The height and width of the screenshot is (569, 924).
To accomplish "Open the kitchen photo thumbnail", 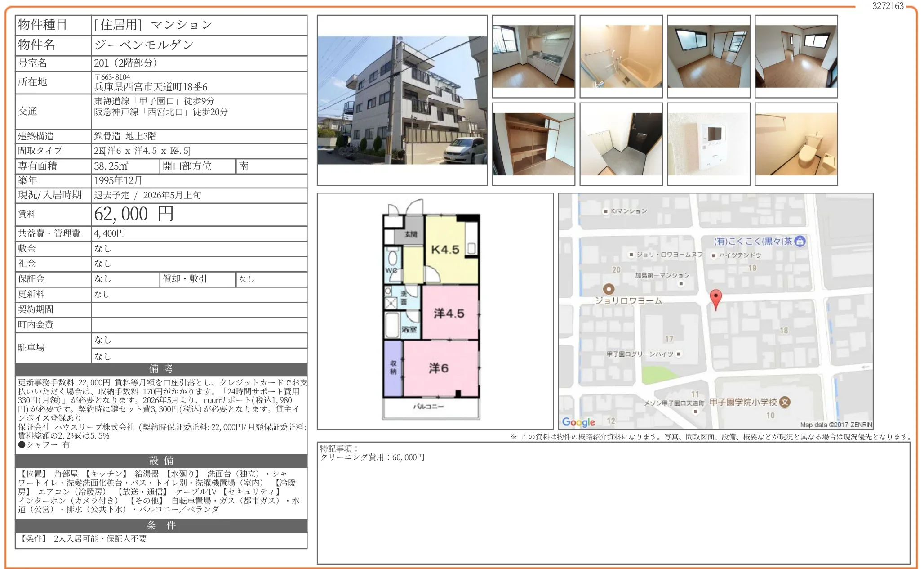I will click(533, 57).
